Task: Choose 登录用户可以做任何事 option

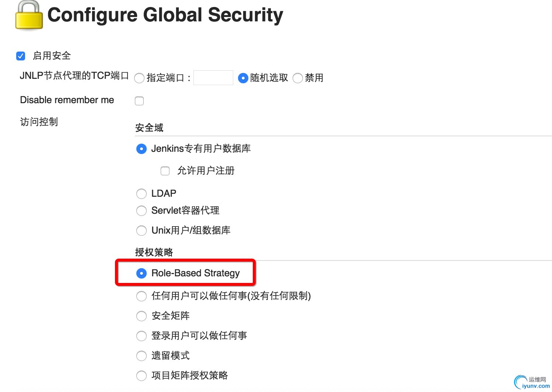Action: point(142,336)
